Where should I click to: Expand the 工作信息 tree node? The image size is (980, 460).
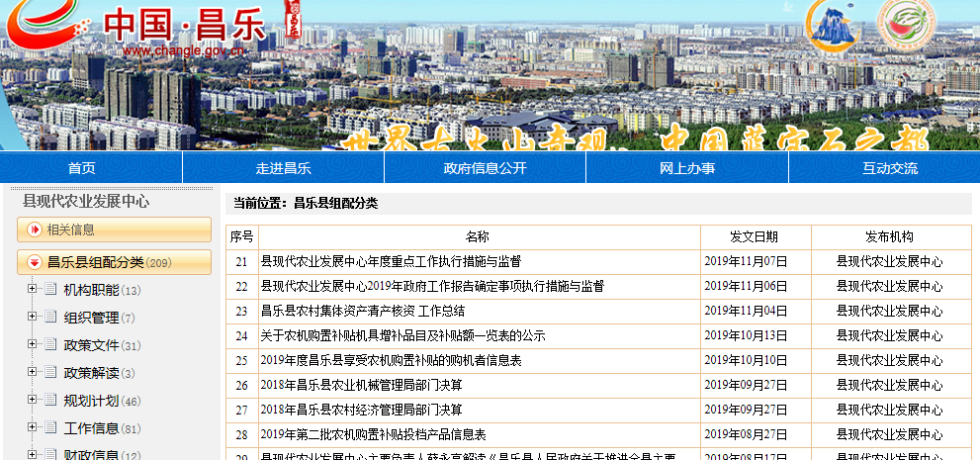point(33,427)
